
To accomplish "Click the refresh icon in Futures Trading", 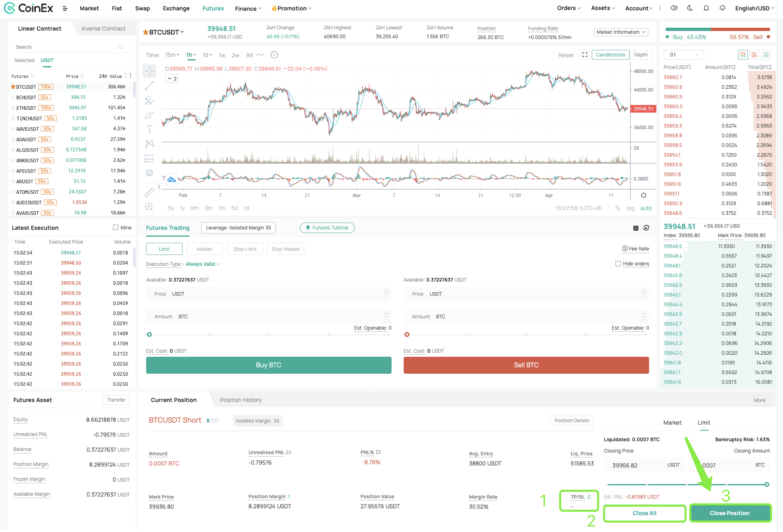I will click(646, 228).
